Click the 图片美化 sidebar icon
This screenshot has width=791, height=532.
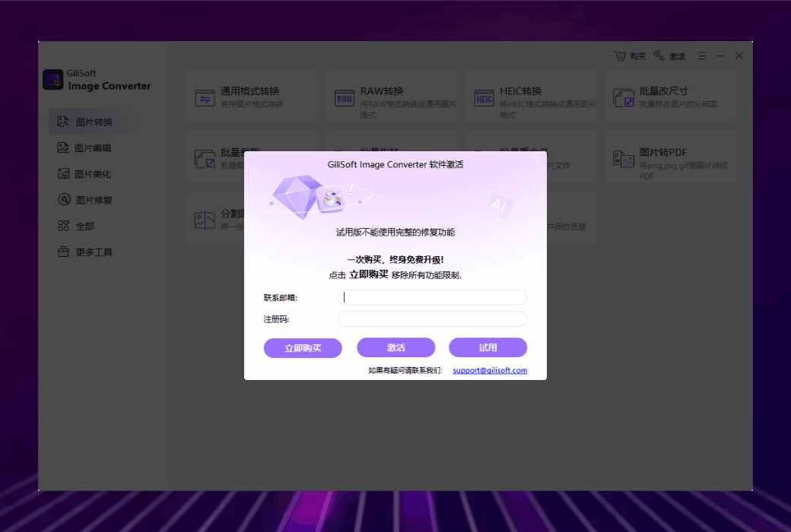[63, 174]
